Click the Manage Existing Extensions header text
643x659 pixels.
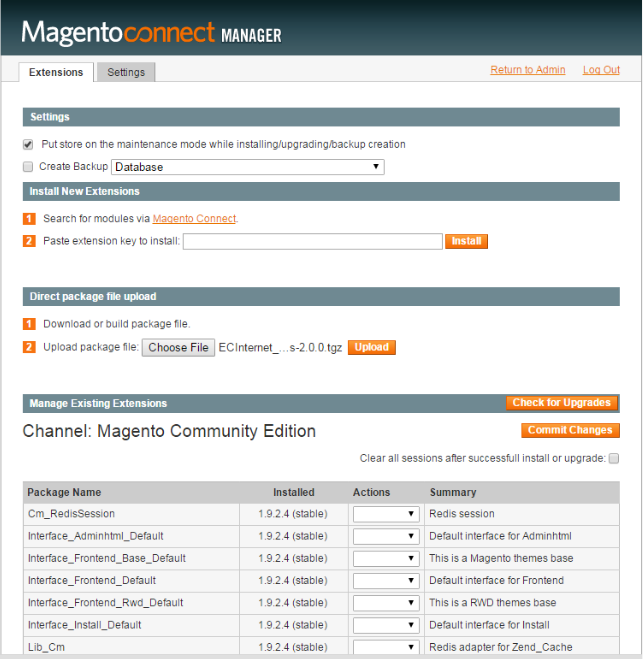[98, 403]
